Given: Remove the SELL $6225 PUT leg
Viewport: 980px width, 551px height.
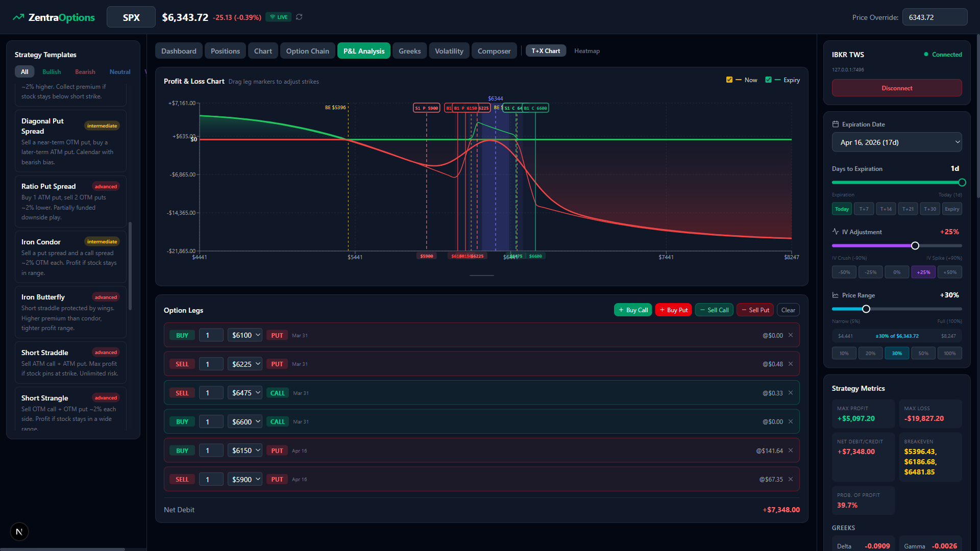Looking at the screenshot, I should click(791, 364).
